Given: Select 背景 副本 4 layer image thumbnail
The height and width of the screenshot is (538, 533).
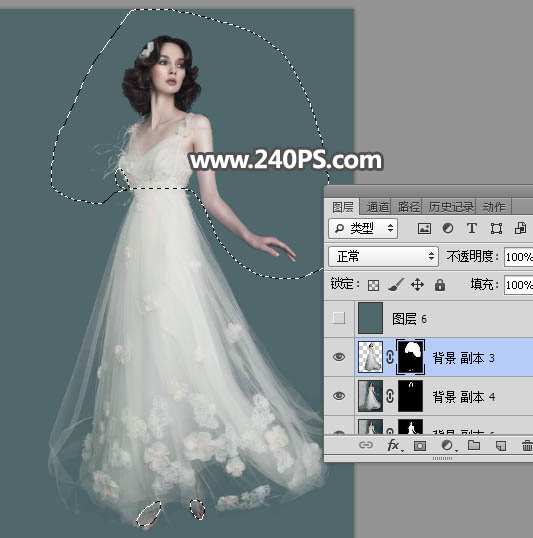Looking at the screenshot, I should [x=370, y=396].
